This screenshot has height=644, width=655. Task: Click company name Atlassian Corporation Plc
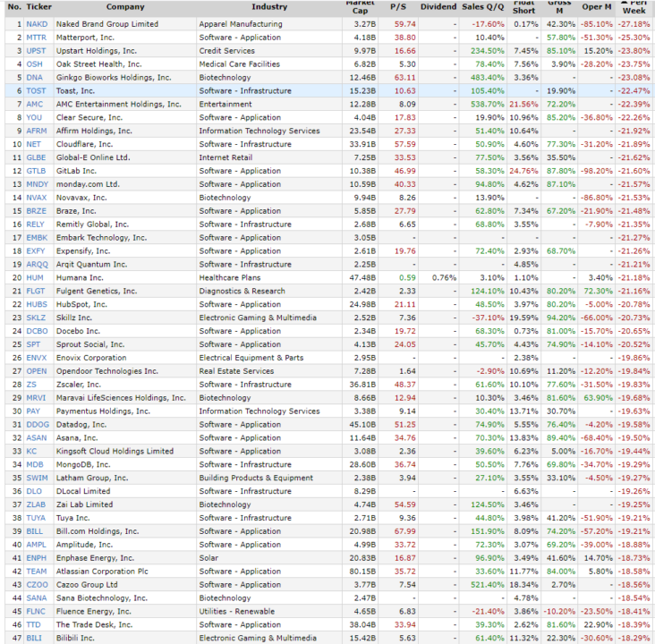(102, 572)
